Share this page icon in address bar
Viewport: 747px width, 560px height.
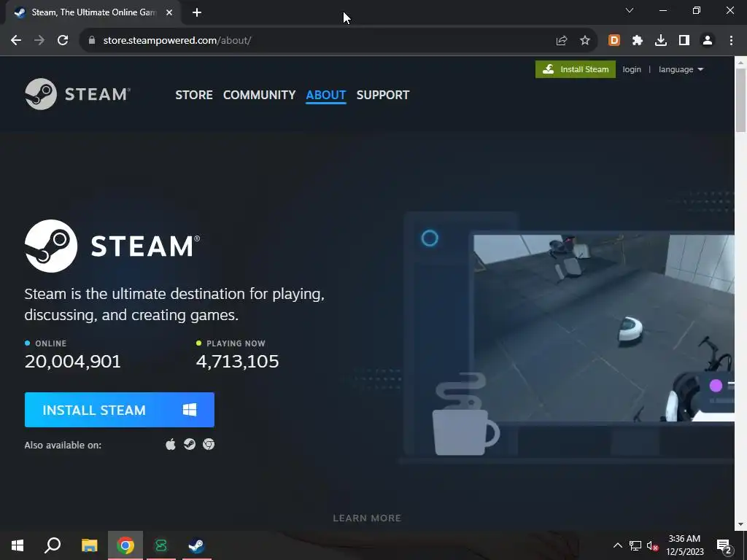[x=562, y=41]
